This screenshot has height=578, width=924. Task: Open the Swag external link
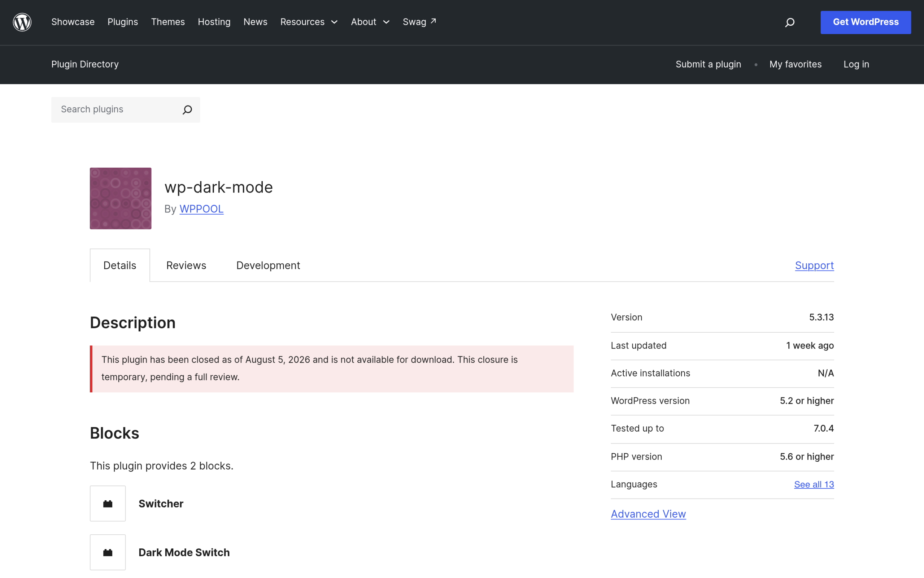[419, 22]
